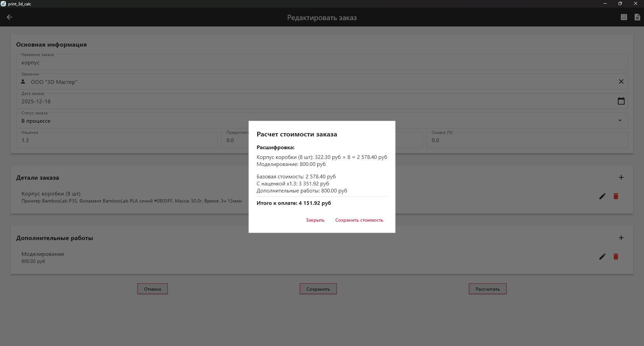
Task: Delete the Корпус коробки item
Action: pos(615,196)
